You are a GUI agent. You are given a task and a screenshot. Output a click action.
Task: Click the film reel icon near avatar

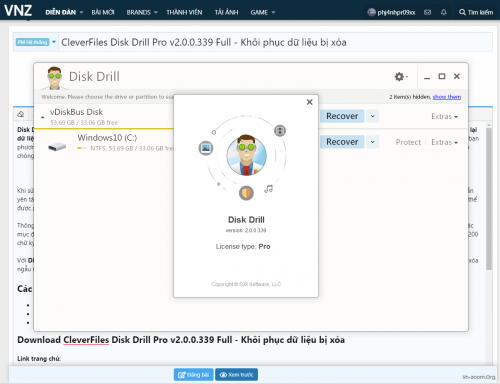[280, 131]
